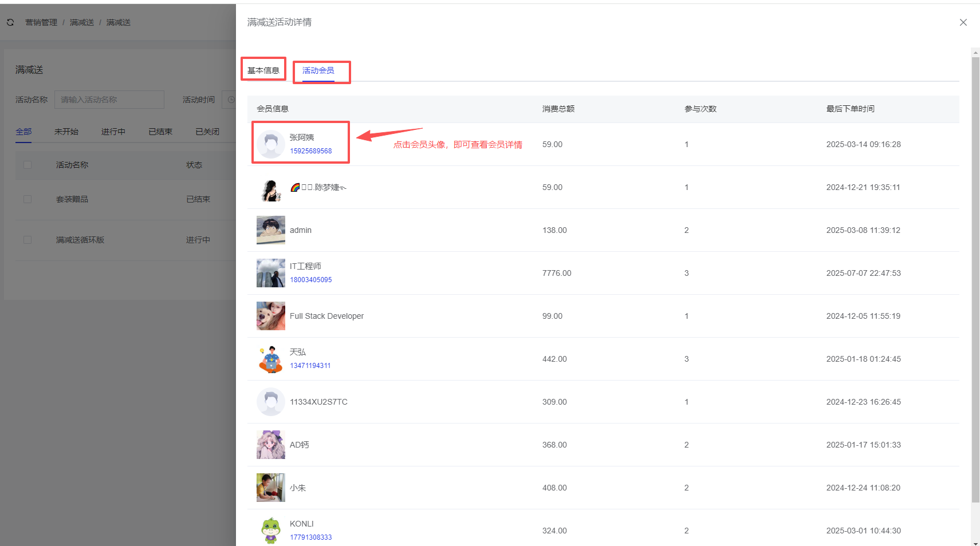Screen dimensions: 980x546
Task: Open the 进行中 status filter tab
Action: coord(113,132)
